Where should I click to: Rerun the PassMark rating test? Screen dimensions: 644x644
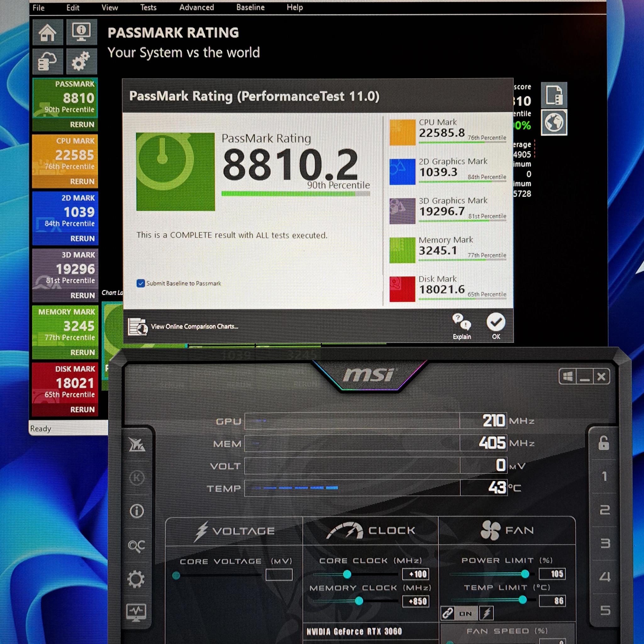click(82, 125)
